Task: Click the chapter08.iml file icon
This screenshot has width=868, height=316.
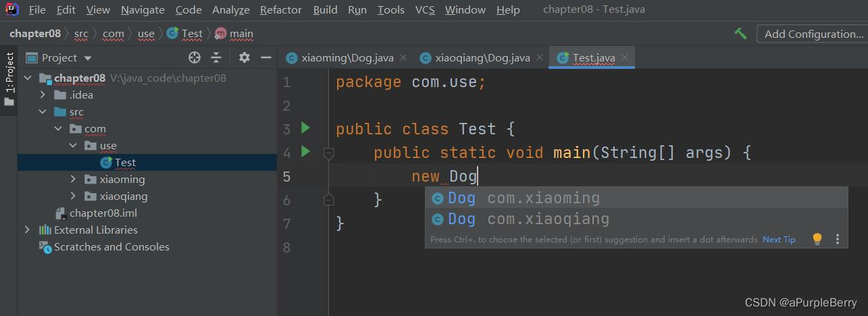Action: [61, 213]
